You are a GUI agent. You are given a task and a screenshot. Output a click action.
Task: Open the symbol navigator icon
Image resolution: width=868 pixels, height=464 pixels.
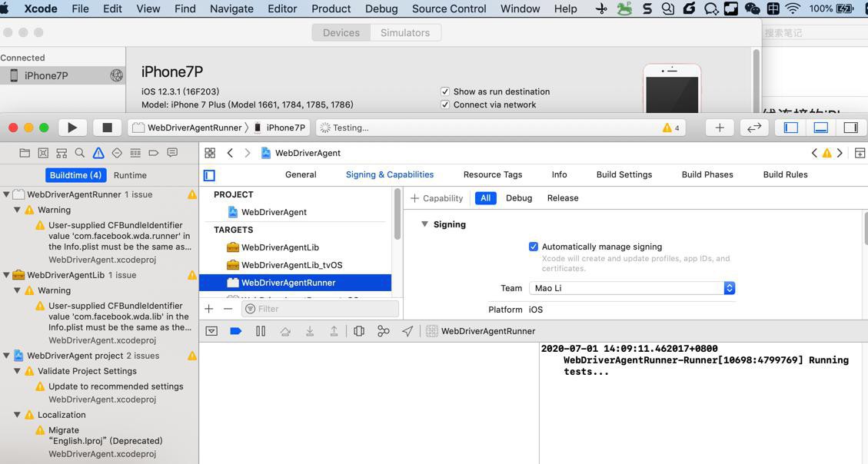coord(62,153)
